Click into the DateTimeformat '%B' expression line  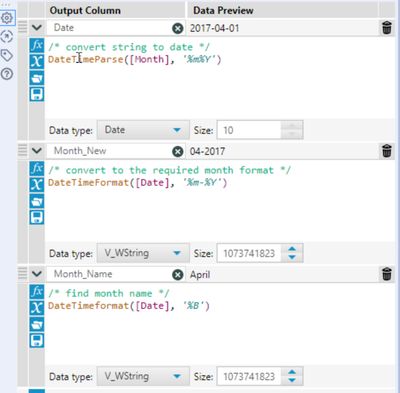[x=129, y=306]
